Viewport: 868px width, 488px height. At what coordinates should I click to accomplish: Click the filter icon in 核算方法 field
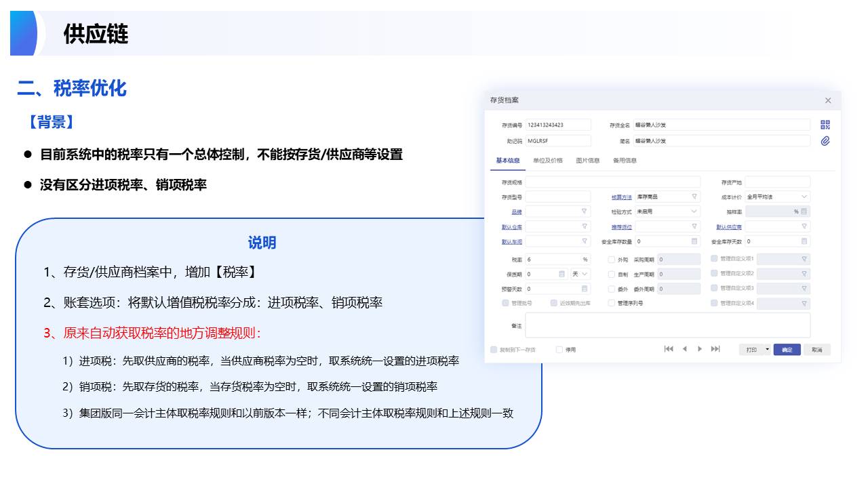[694, 197]
